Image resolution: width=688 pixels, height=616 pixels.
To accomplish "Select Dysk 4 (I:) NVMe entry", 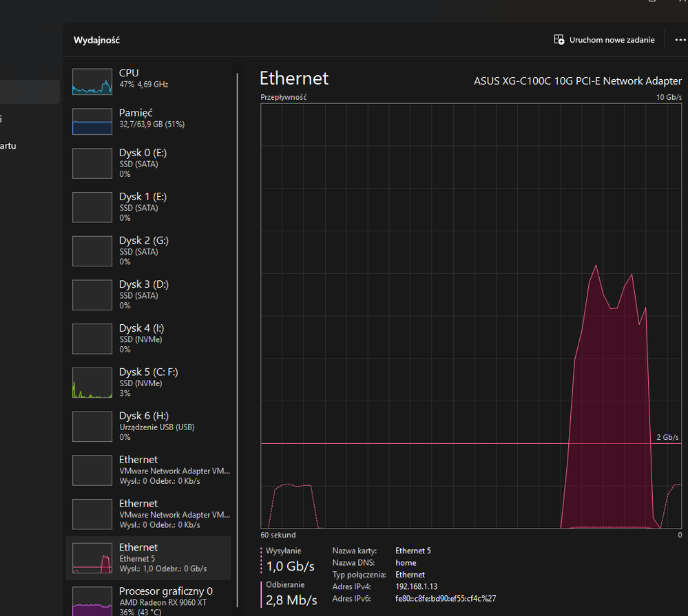I will click(148, 339).
